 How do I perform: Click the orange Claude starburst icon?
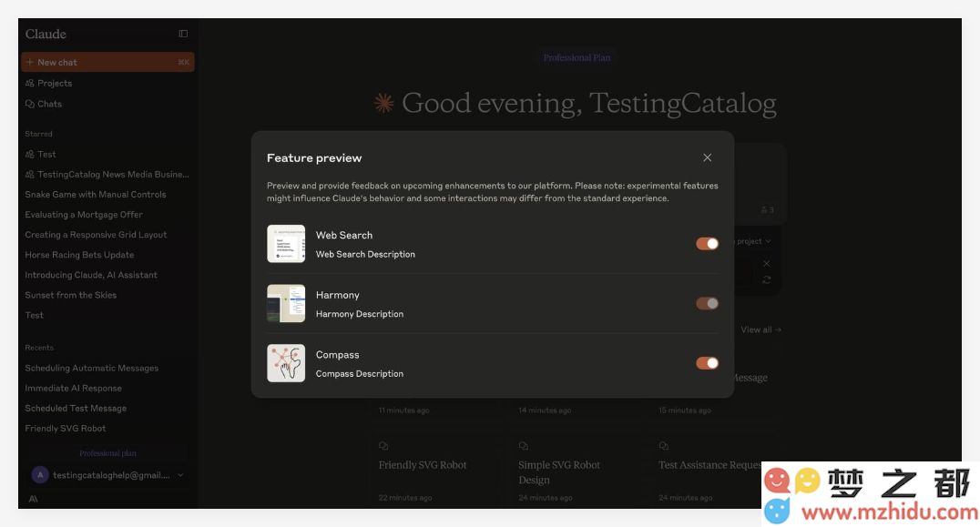click(x=383, y=103)
